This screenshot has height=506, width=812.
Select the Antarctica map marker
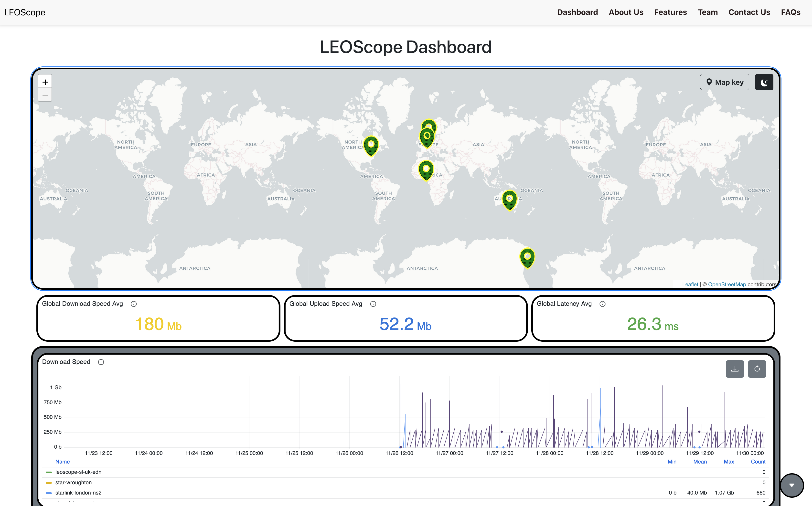pyautogui.click(x=527, y=258)
